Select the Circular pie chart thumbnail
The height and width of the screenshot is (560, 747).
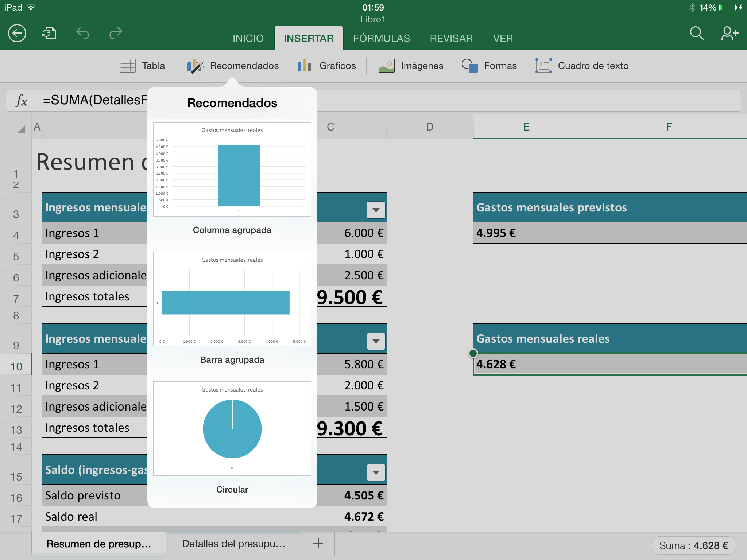[x=232, y=429]
